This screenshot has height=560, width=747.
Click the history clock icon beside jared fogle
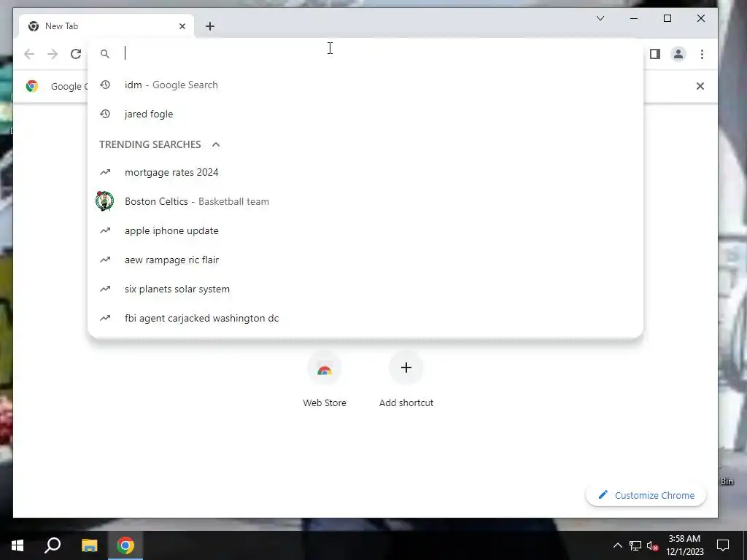click(x=105, y=114)
